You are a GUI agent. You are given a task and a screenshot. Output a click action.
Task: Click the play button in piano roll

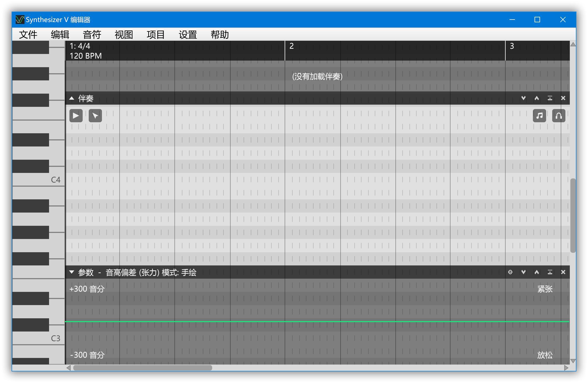click(76, 116)
